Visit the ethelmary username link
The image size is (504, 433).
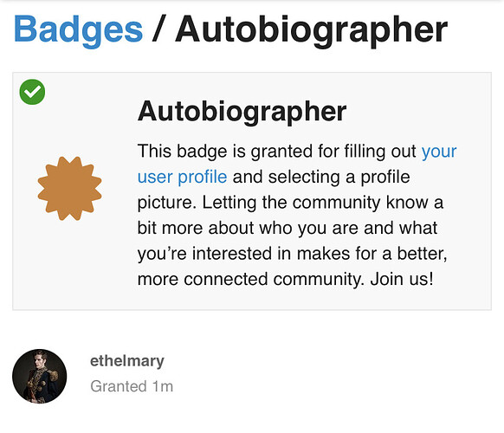127,361
